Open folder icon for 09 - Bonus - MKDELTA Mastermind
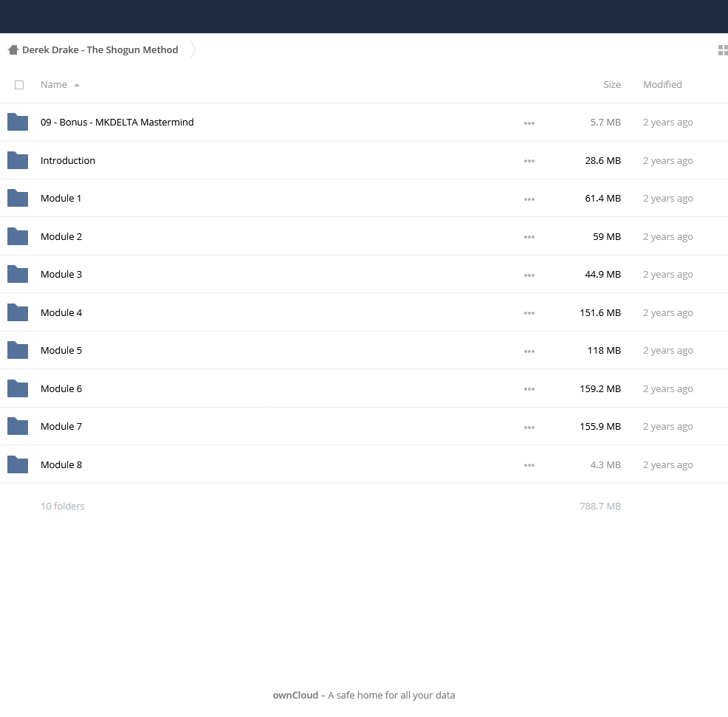Screen dimensions: 728x717 pos(18,122)
